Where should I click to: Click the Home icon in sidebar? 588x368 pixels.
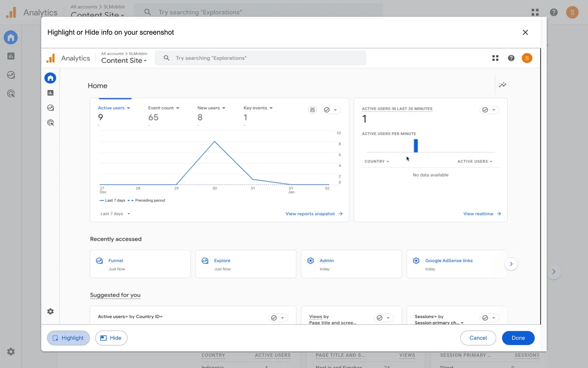pyautogui.click(x=51, y=78)
